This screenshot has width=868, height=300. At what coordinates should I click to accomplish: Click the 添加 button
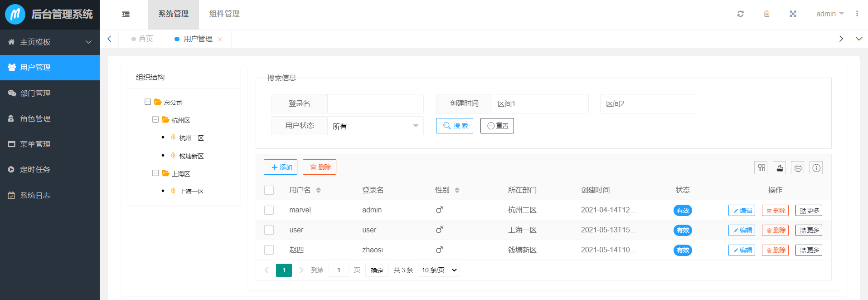pos(281,167)
